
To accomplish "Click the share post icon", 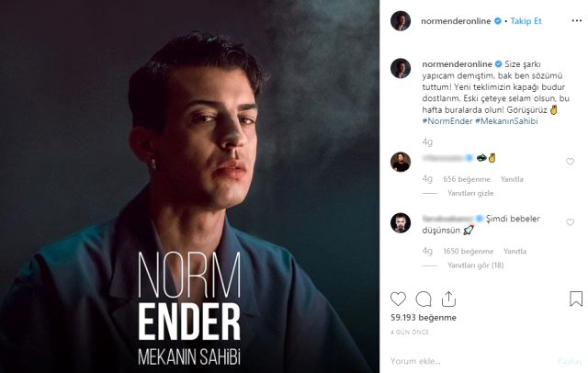I will (x=448, y=299).
